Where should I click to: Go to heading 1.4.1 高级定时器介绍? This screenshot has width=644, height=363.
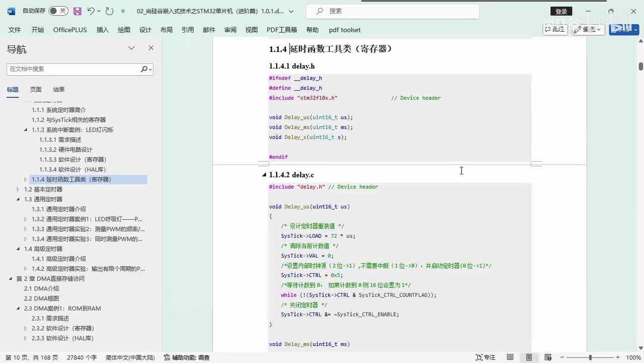point(59,259)
